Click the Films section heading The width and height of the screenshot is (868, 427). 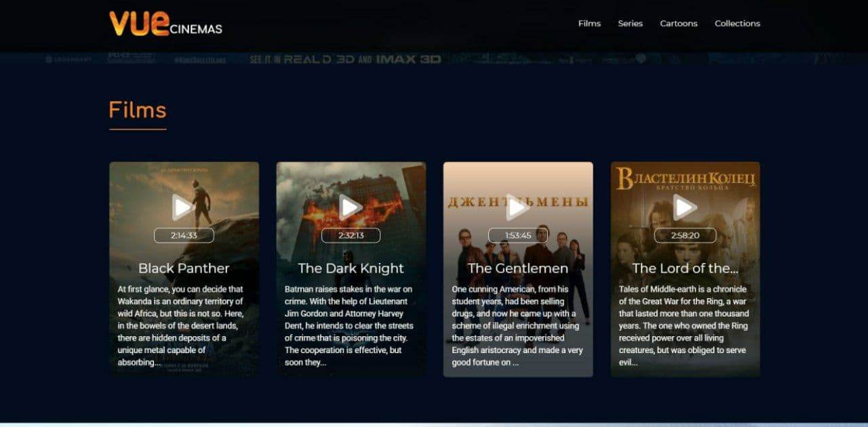[x=138, y=110]
